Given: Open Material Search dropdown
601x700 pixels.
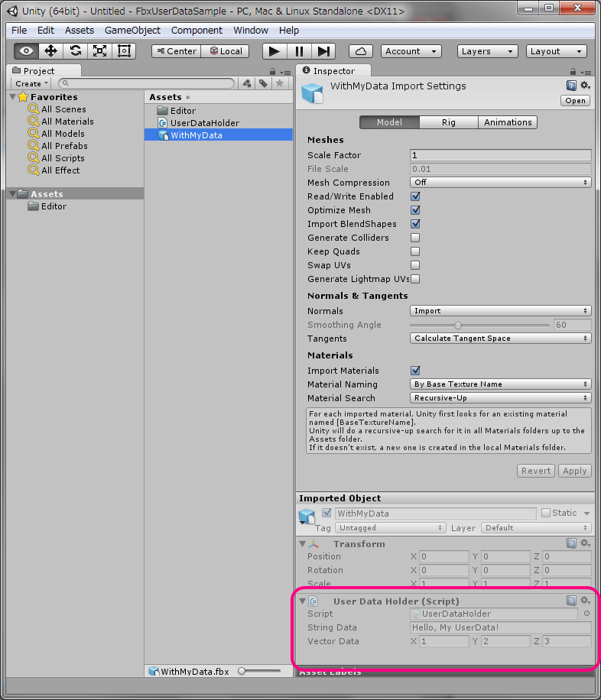Looking at the screenshot, I should tap(501, 398).
